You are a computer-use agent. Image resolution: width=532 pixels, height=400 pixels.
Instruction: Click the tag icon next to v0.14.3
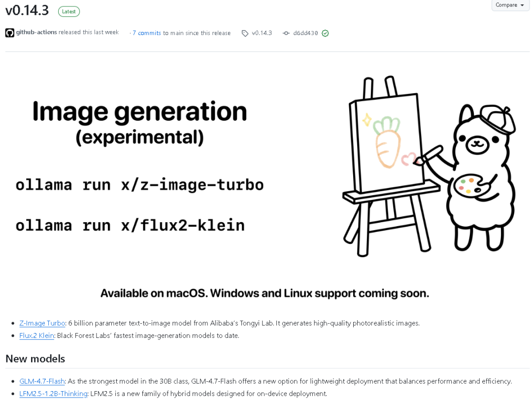click(x=245, y=33)
